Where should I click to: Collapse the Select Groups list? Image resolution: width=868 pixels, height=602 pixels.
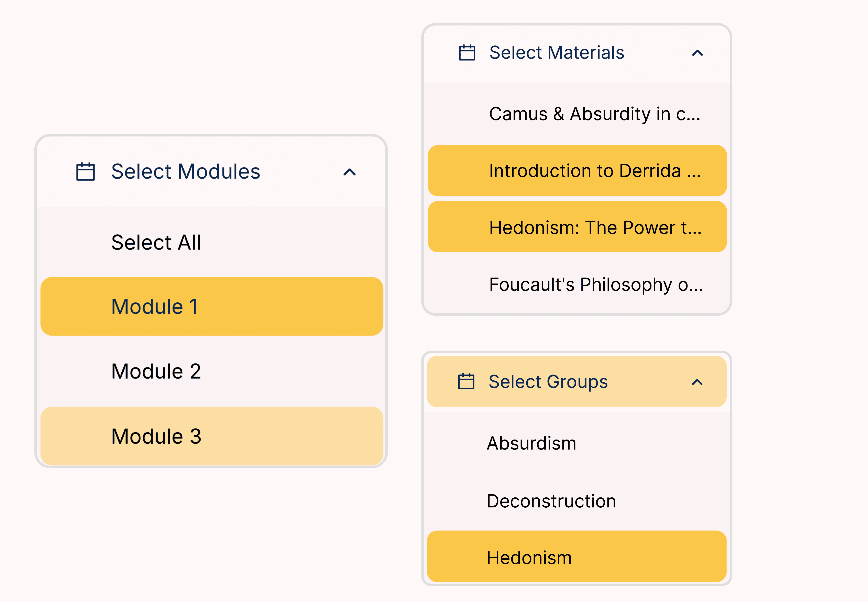point(697,382)
